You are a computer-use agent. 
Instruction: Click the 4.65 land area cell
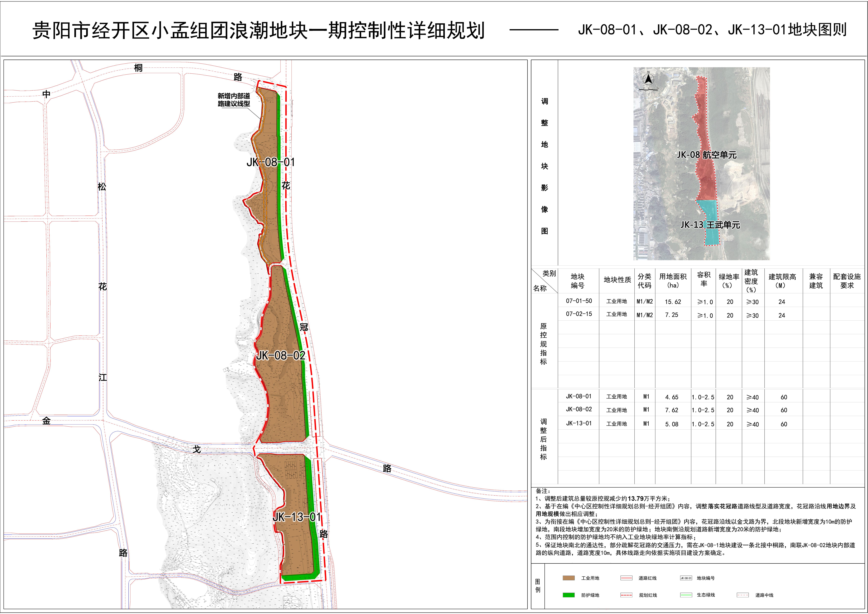pos(672,397)
